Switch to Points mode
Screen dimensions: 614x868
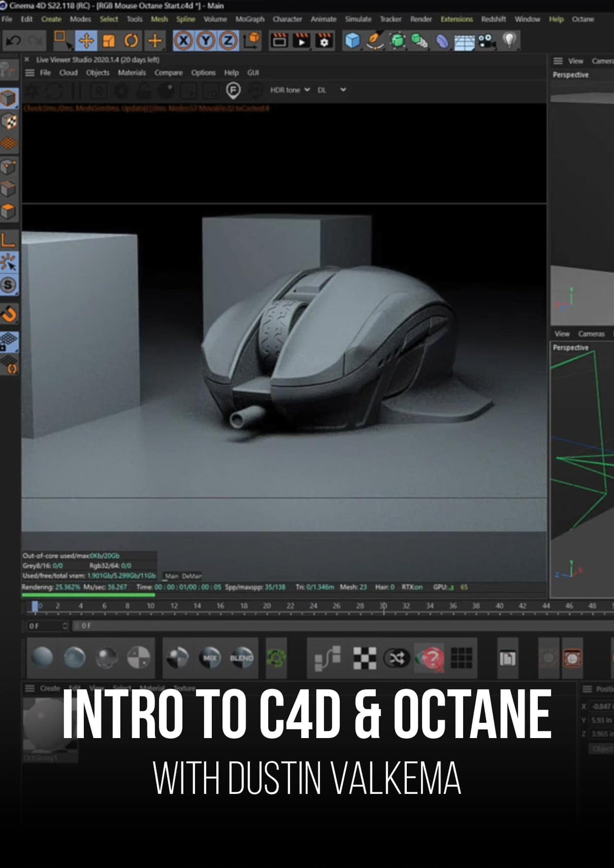click(x=9, y=166)
